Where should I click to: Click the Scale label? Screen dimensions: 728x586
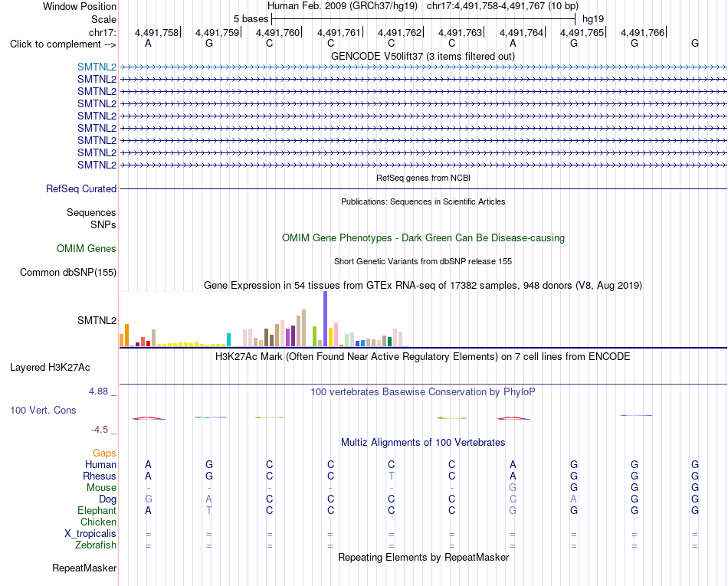pos(103,19)
